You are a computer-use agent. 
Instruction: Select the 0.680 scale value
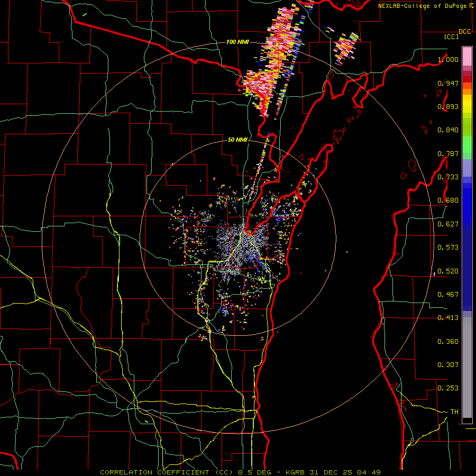[x=448, y=200]
